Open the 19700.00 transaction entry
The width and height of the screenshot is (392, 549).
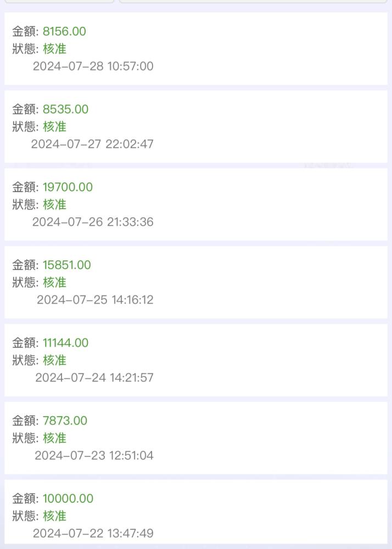click(195, 204)
